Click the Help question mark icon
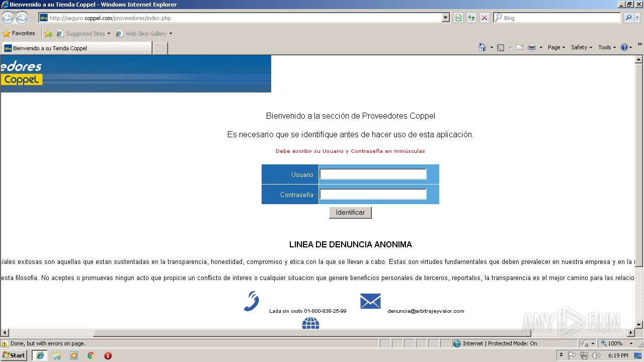The width and height of the screenshot is (644, 362). coord(624,47)
